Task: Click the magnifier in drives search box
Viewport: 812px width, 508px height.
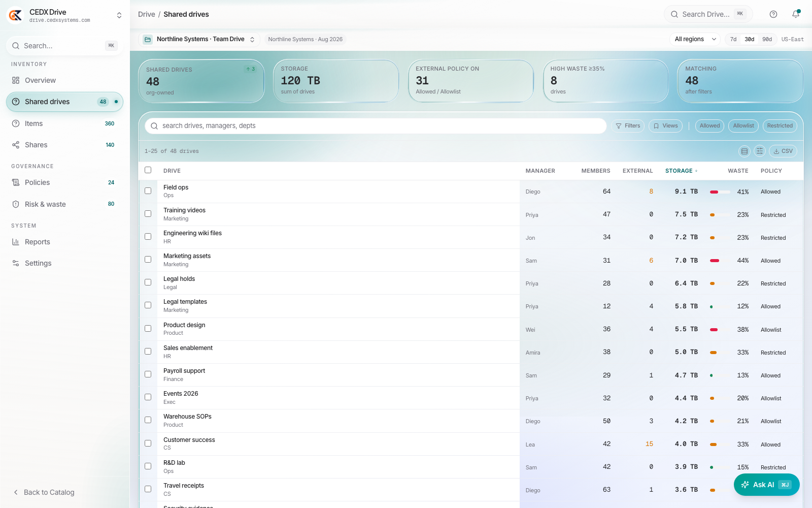Action: coord(154,126)
